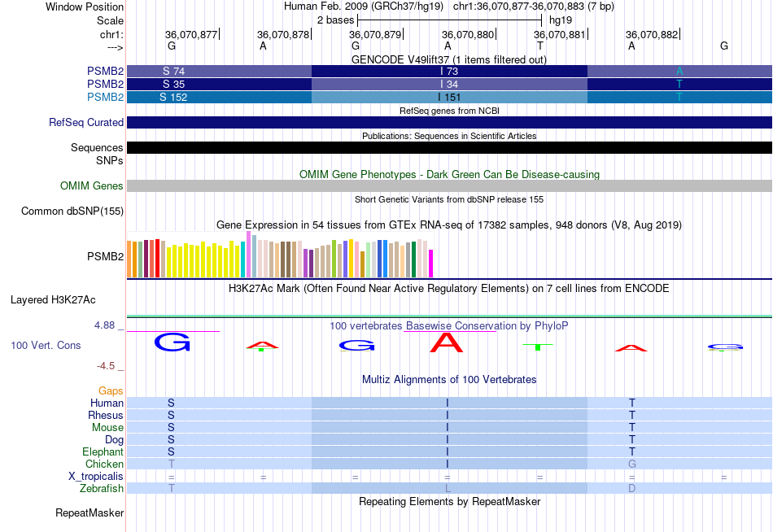Viewport: 773px width, 532px height.
Task: Select the position label 36,070,882
Action: coord(652,34)
